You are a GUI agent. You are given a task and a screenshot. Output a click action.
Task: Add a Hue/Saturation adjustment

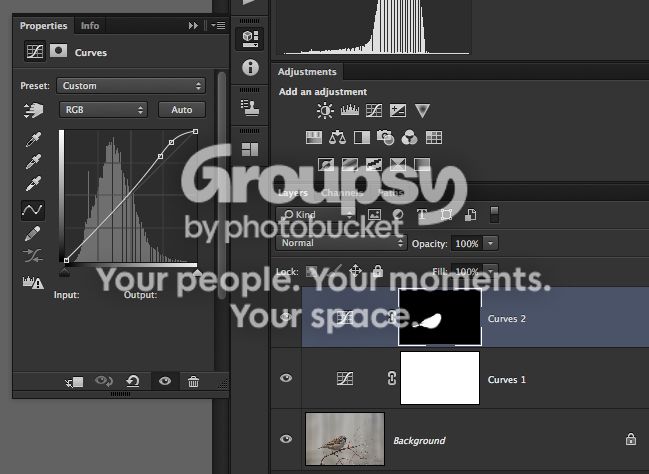click(314, 137)
